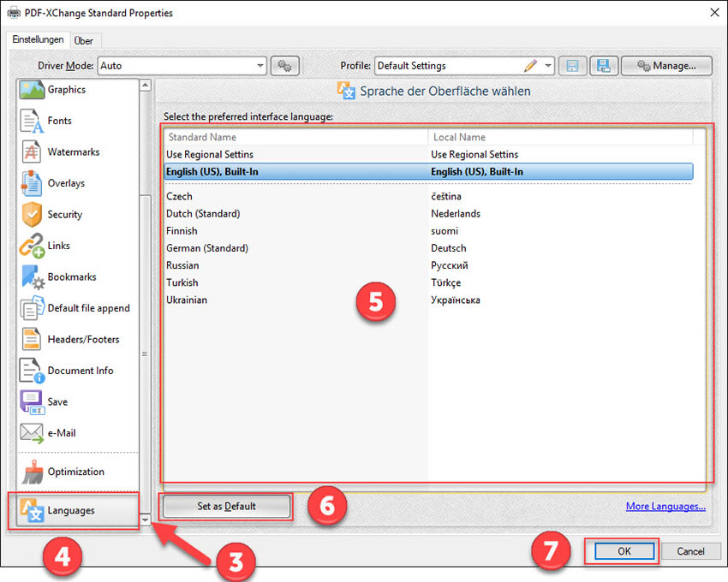Expand the Profile dropdown arrow
The width and height of the screenshot is (728, 582).
pyautogui.click(x=548, y=66)
